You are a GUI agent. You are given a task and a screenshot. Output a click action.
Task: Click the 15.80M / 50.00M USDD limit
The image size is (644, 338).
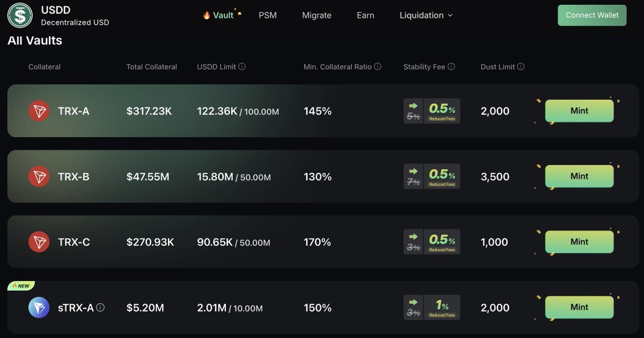234,177
